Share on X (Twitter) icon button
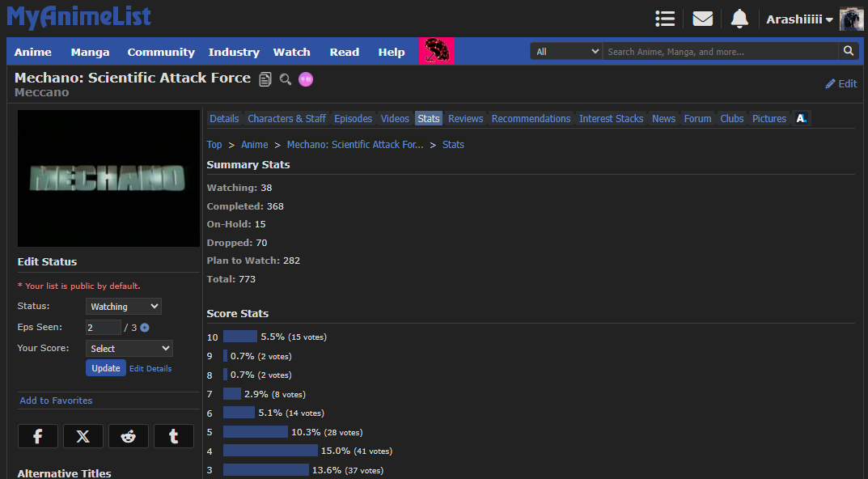Screen dimensions: 868x479 tap(83, 436)
